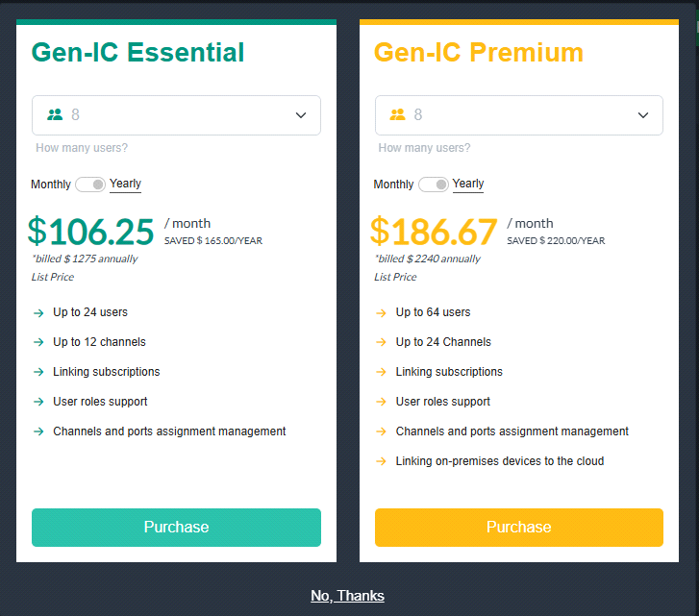Click the Essential arrow icon beside User roles support

[x=38, y=403]
